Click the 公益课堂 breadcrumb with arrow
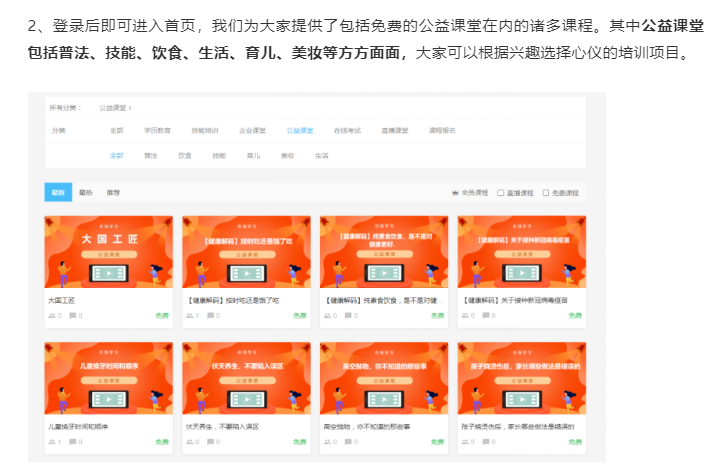Viewport: 714px width, 469px height. (115, 108)
